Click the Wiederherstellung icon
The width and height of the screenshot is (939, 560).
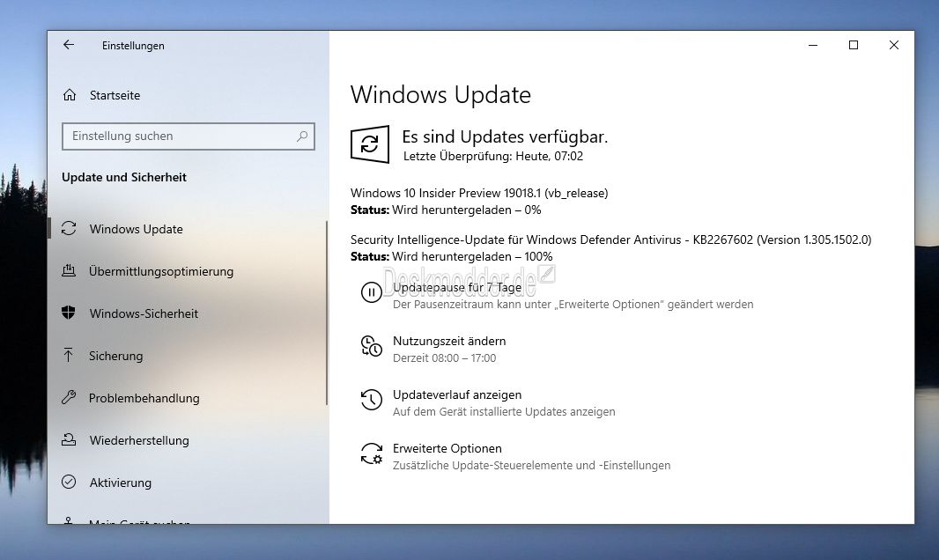coord(69,439)
